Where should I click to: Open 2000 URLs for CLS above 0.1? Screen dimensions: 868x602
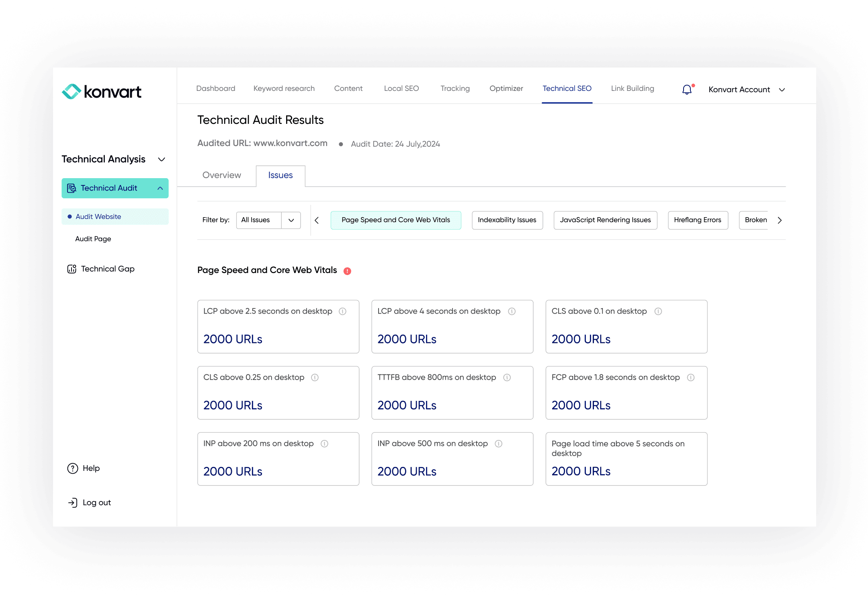tap(581, 339)
